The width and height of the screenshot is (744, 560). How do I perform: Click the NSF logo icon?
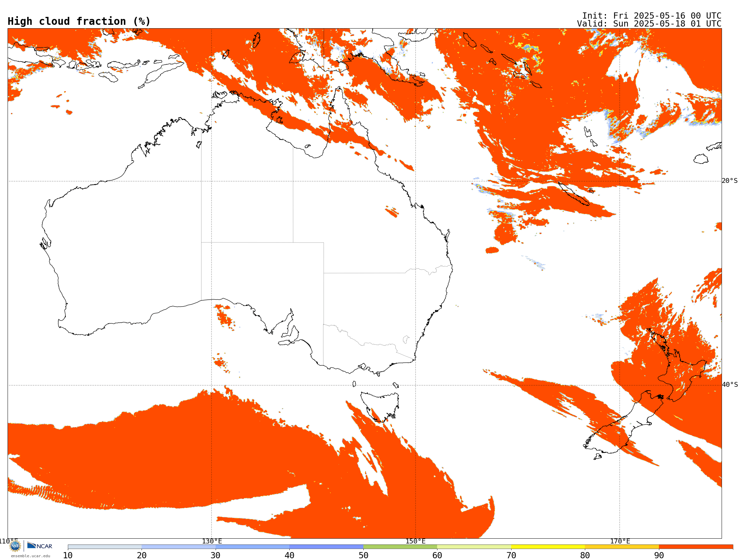(15, 546)
